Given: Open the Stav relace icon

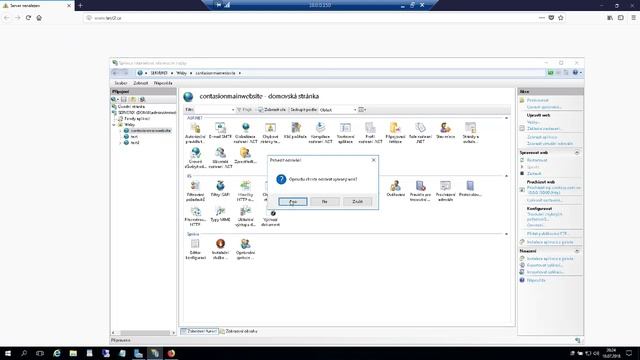Looking at the screenshot, I should click(x=445, y=131).
